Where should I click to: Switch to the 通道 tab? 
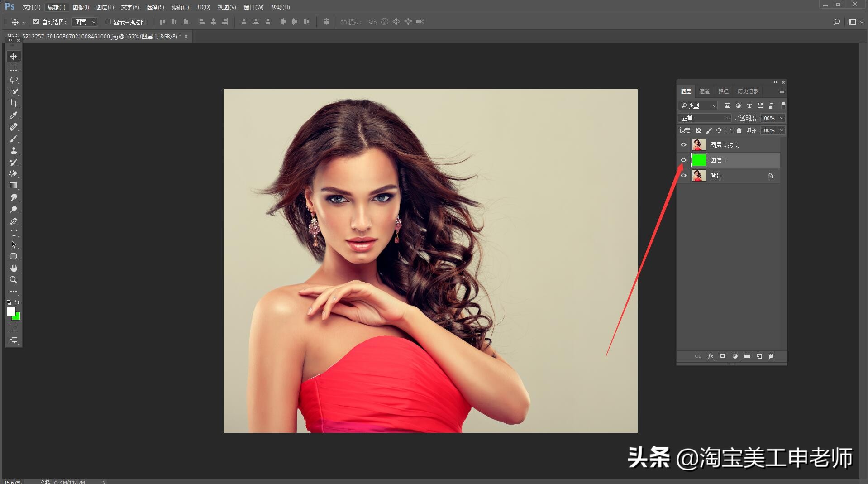[x=704, y=91]
